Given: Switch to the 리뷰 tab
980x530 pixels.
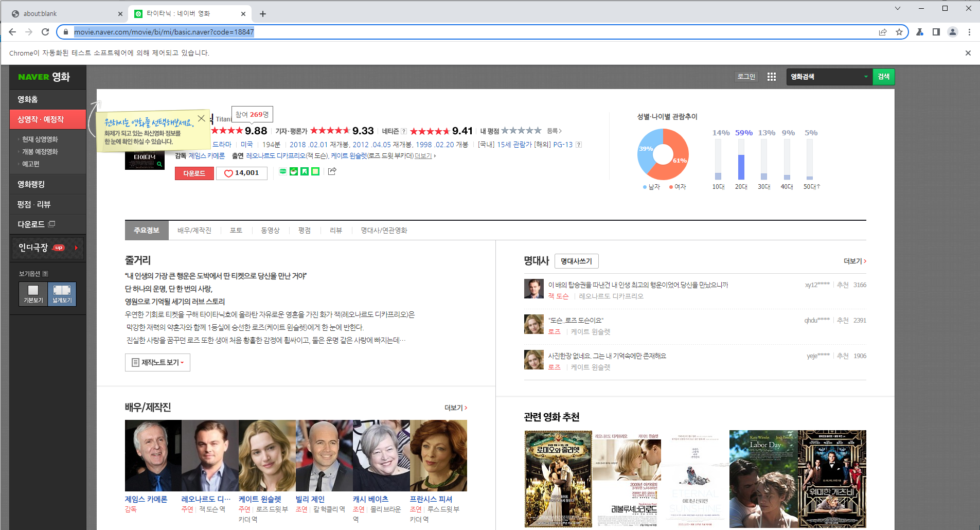Looking at the screenshot, I should click(x=336, y=231).
